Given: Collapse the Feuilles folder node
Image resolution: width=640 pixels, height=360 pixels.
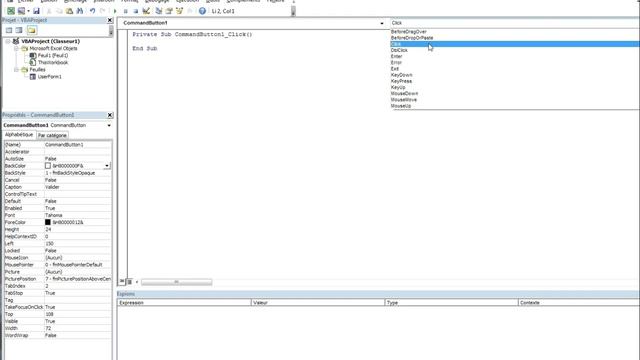Looking at the screenshot, I should click(16, 69).
